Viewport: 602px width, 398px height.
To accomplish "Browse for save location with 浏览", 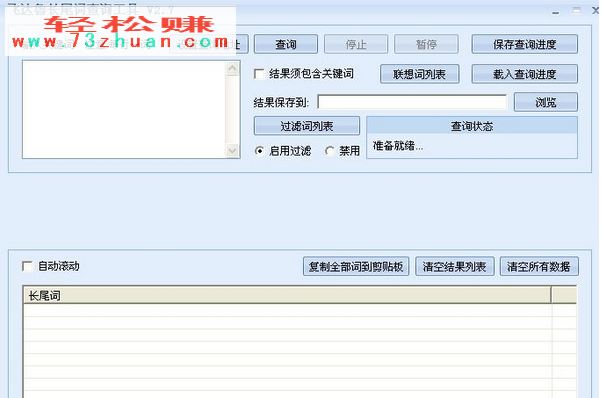I will point(546,102).
